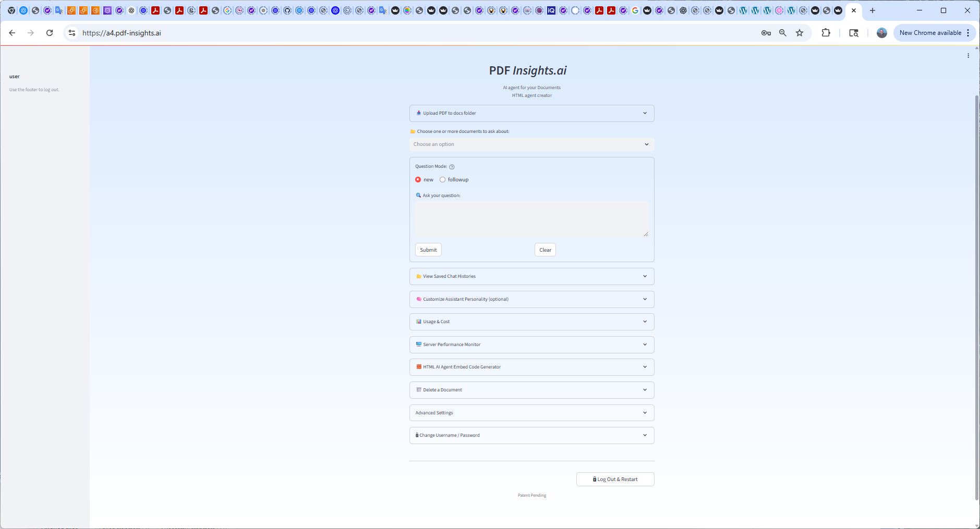Image resolution: width=980 pixels, height=529 pixels.
Task: Click the Clear button
Action: (x=545, y=250)
